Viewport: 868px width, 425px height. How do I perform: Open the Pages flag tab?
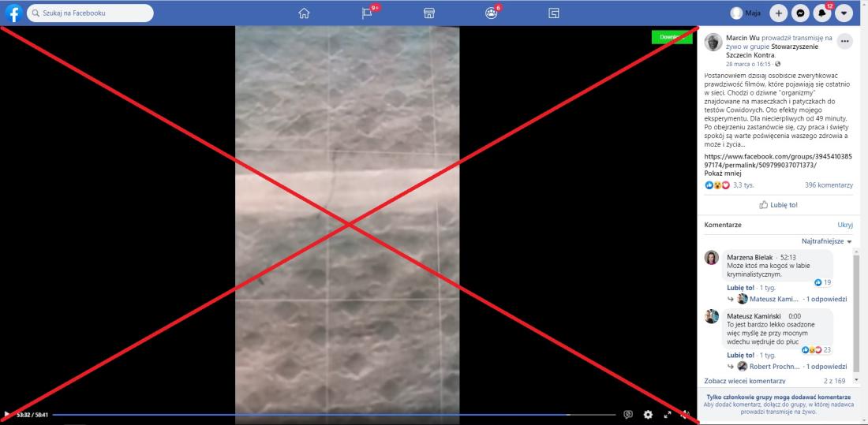pos(366,13)
